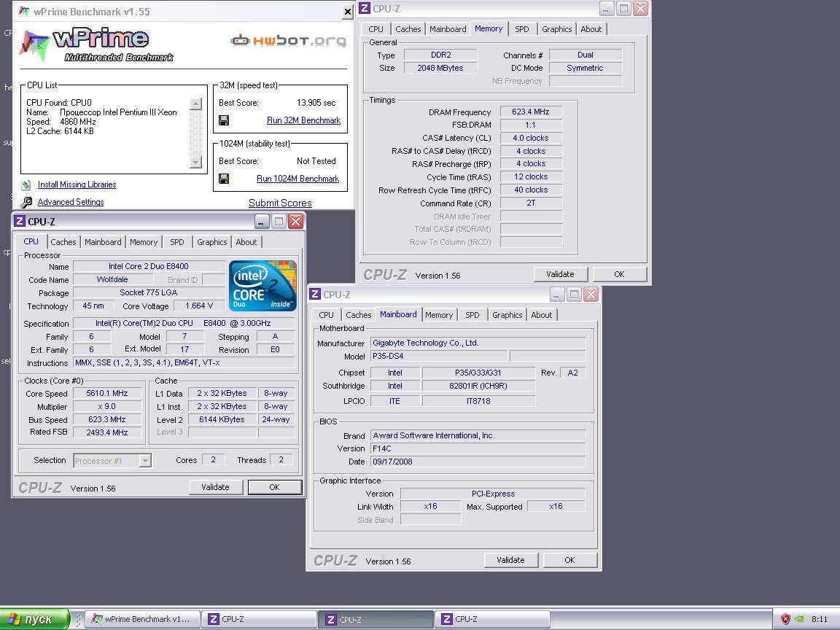
Task: Click Validate in CPU-Z CPU window
Action: 215,487
